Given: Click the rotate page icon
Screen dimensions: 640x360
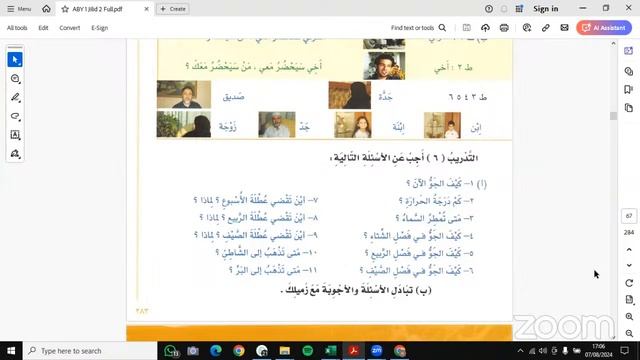Looking at the screenshot, I should [x=629, y=283].
